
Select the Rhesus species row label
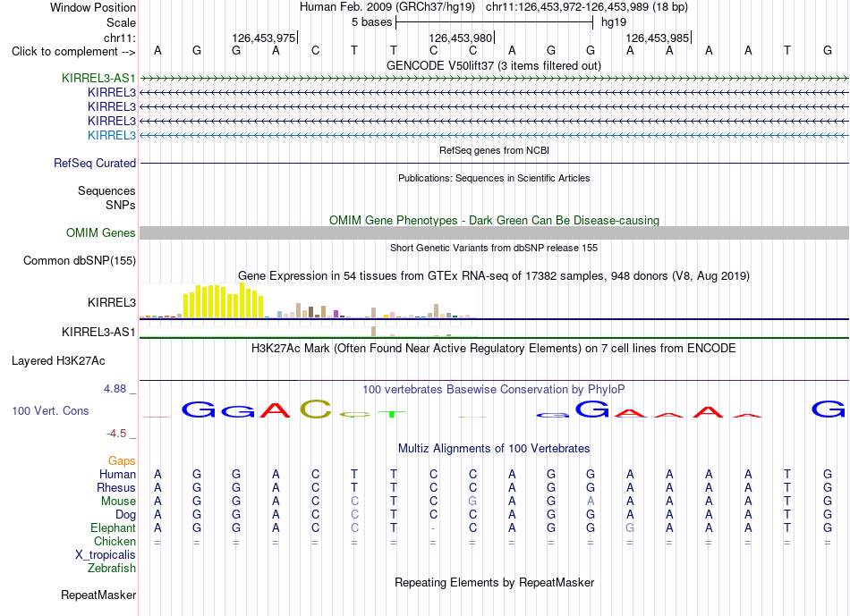(116, 488)
